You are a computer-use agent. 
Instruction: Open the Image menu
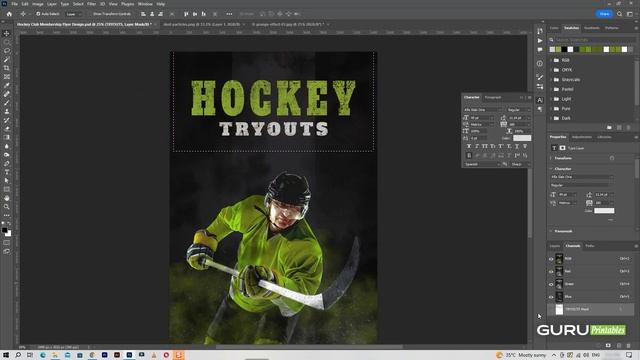point(38,4)
